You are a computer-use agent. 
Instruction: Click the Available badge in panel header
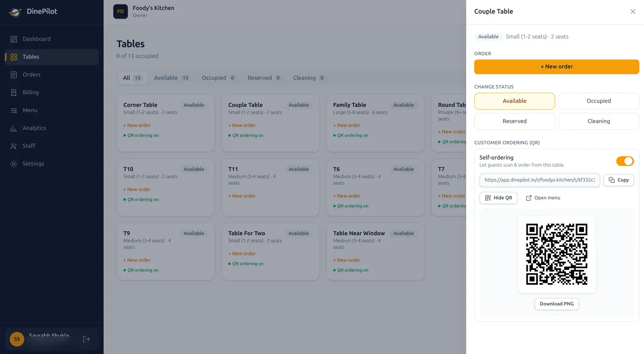pyautogui.click(x=488, y=37)
